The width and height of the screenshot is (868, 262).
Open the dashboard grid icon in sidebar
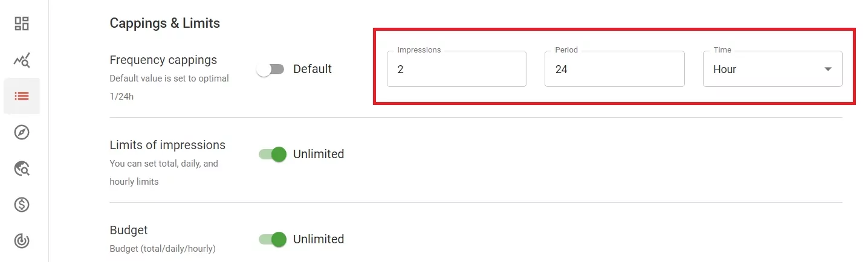point(22,24)
